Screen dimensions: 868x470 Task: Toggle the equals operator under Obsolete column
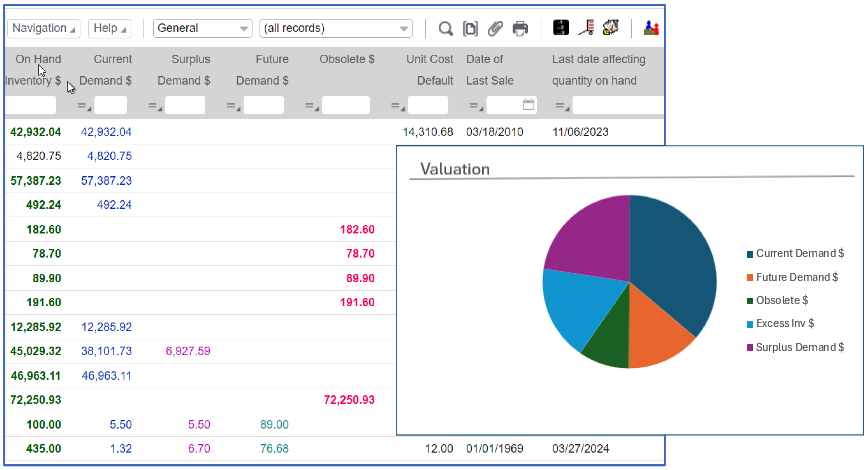pyautogui.click(x=312, y=105)
